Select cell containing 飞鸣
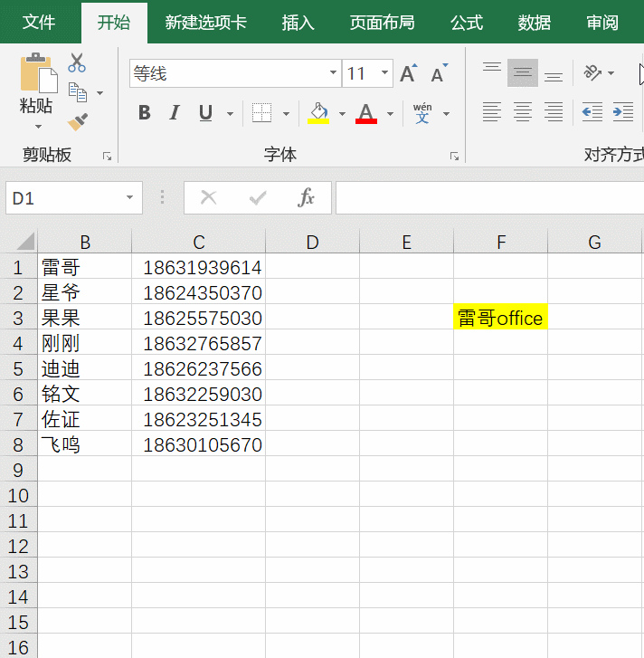Screen dimensions: 644x658 [x=85, y=444]
